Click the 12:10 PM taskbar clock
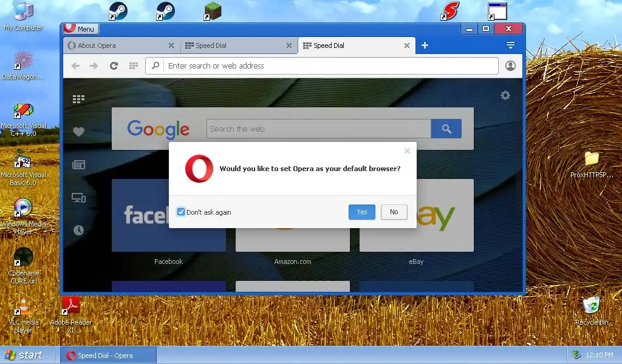The image size is (622, 364). 600,356
